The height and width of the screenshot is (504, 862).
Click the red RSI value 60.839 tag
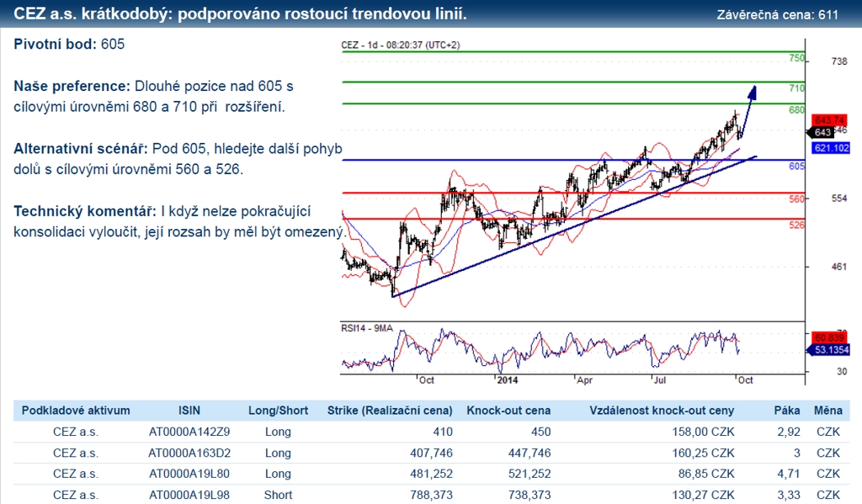click(829, 337)
